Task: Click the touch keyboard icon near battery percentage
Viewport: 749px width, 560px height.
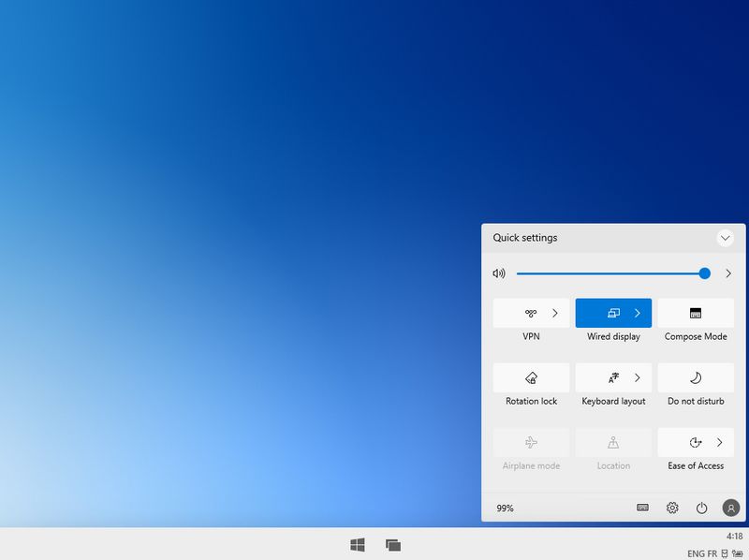Action: (x=640, y=508)
